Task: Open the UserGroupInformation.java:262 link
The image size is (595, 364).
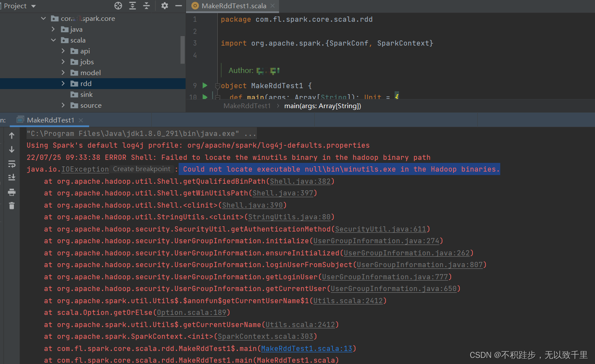Action: (x=407, y=253)
